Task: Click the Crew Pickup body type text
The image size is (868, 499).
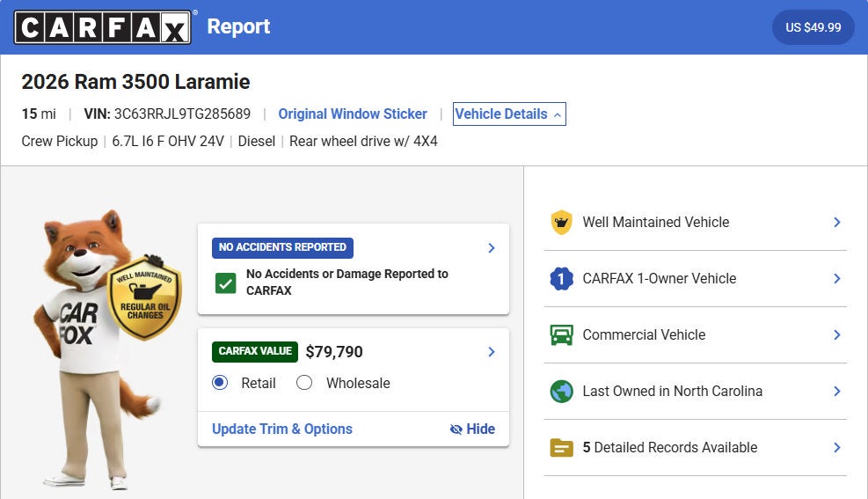Action: pyautogui.click(x=60, y=141)
